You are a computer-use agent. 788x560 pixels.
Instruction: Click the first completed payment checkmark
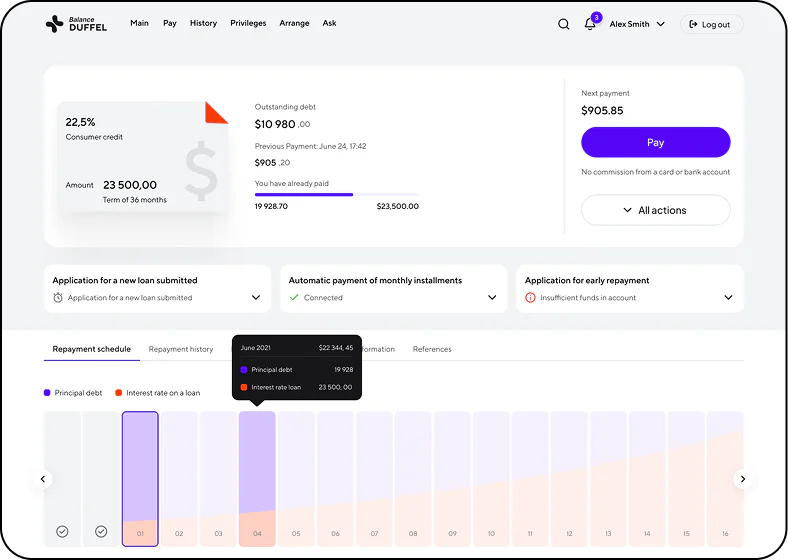(62, 531)
